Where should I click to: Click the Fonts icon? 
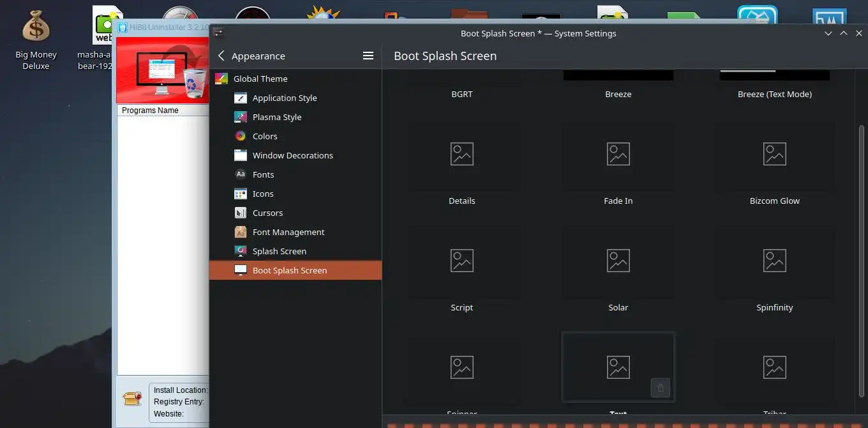[241, 174]
